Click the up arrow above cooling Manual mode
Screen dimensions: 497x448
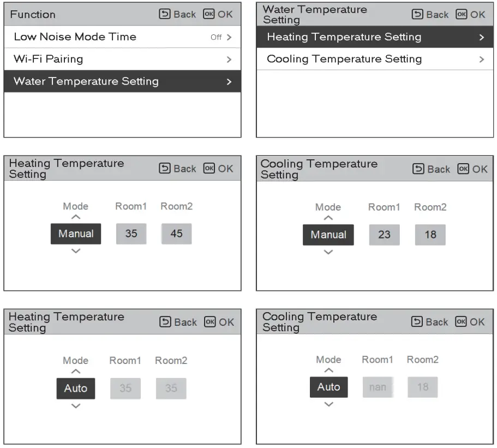point(328,218)
